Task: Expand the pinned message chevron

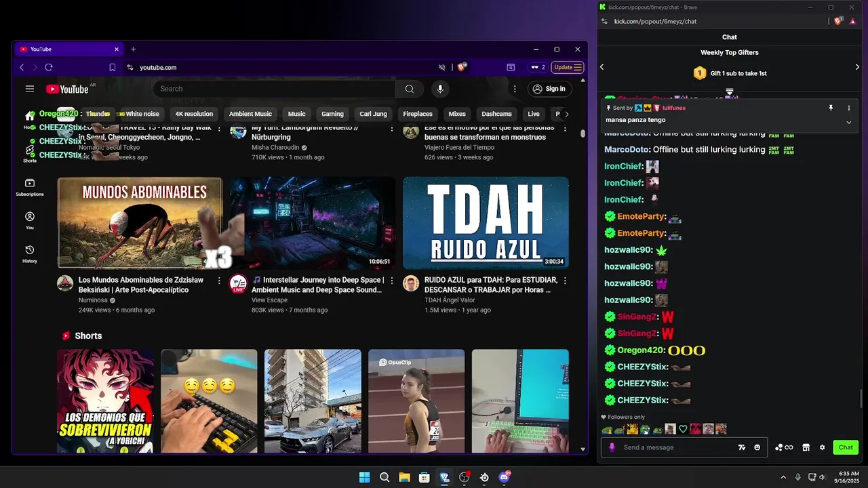Action: pyautogui.click(x=848, y=122)
